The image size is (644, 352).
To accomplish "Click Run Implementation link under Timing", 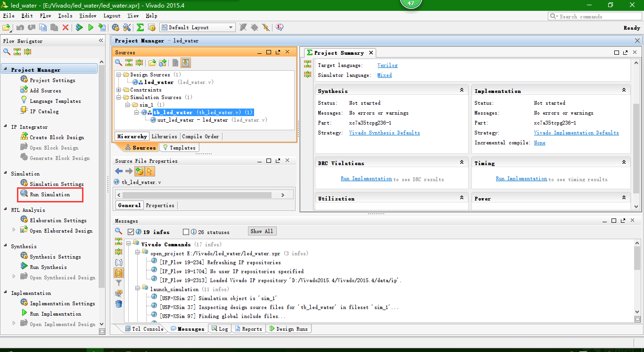I will pyautogui.click(x=521, y=179).
